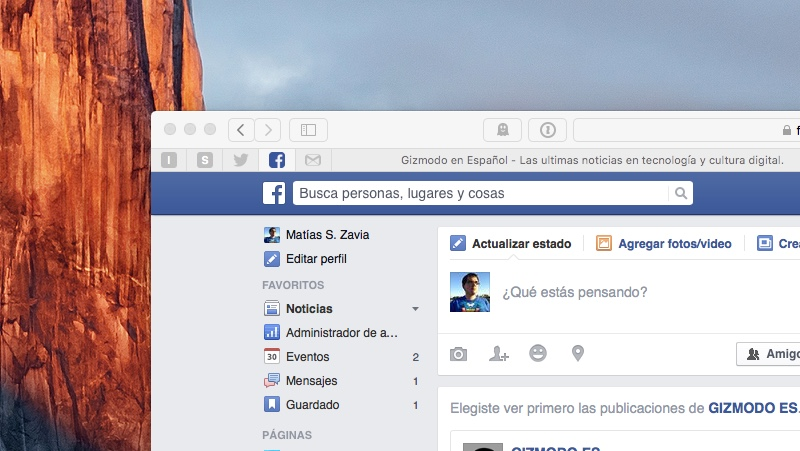Open Administrador de anuncios link
The width and height of the screenshot is (800, 451).
(341, 333)
